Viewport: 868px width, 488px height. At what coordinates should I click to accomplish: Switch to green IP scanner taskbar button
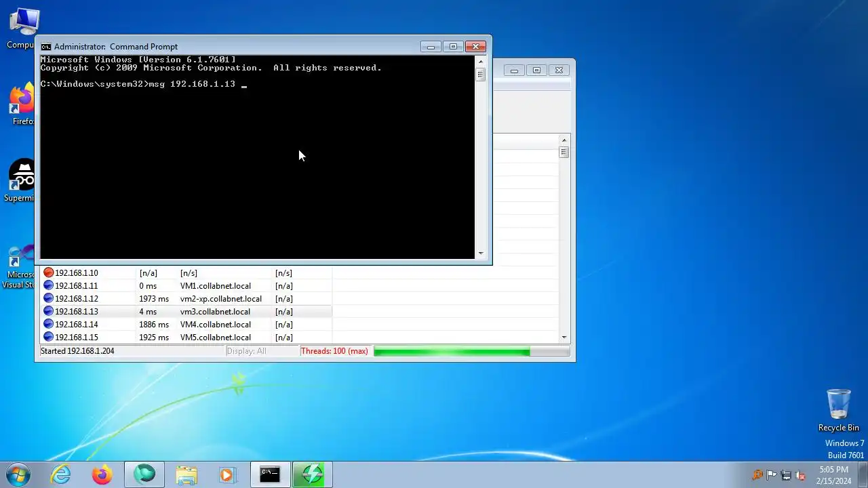coord(312,474)
